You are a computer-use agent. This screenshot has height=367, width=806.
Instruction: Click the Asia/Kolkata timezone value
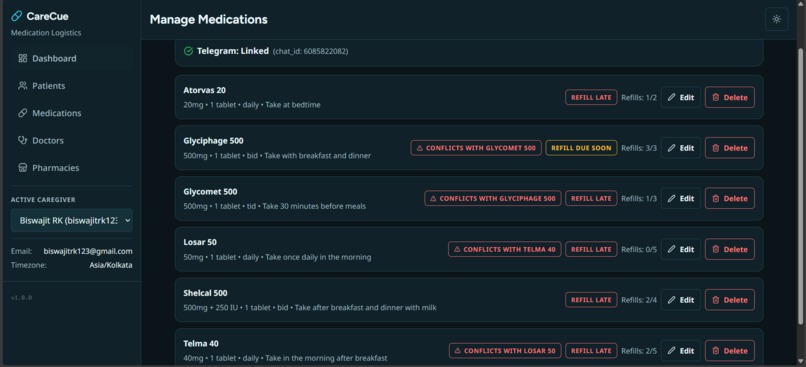[x=111, y=265]
